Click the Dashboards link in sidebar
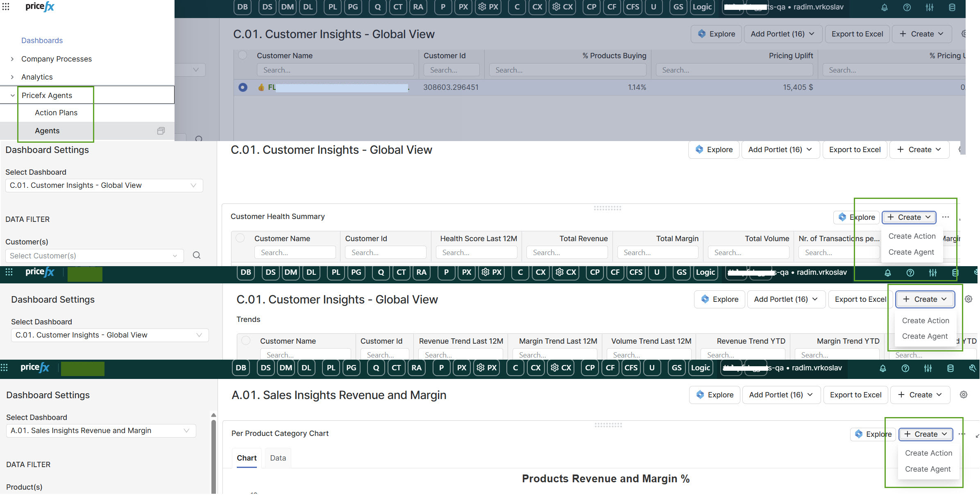This screenshot has width=980, height=495. click(42, 41)
